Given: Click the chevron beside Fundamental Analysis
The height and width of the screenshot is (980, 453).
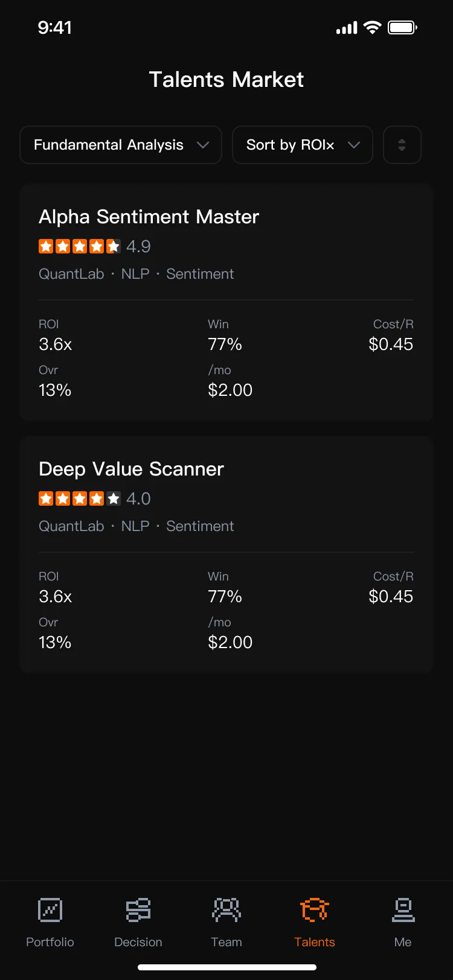Looking at the screenshot, I should [203, 145].
